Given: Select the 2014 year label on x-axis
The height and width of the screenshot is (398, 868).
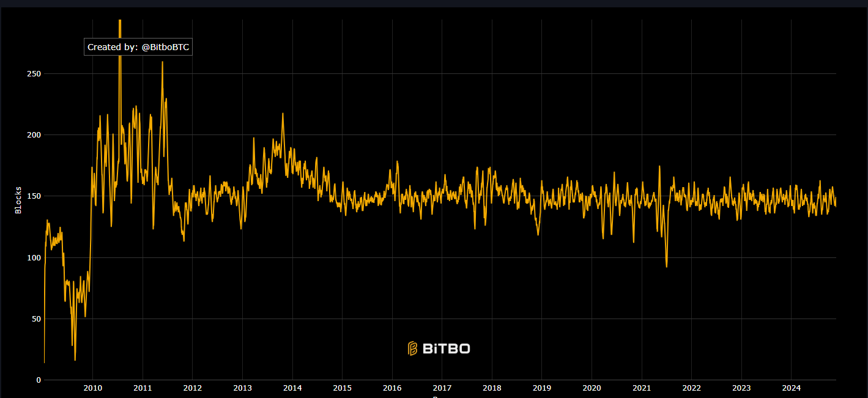Looking at the screenshot, I should tap(292, 388).
